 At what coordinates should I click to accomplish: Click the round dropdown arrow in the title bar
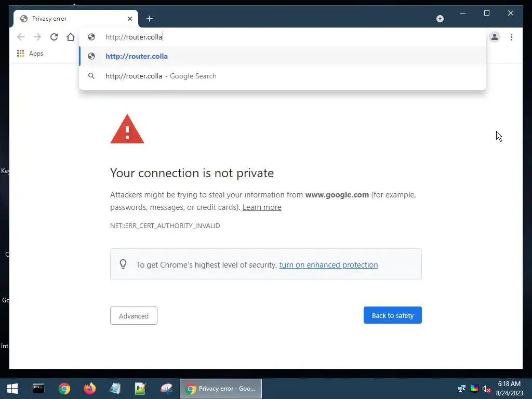[x=440, y=19]
